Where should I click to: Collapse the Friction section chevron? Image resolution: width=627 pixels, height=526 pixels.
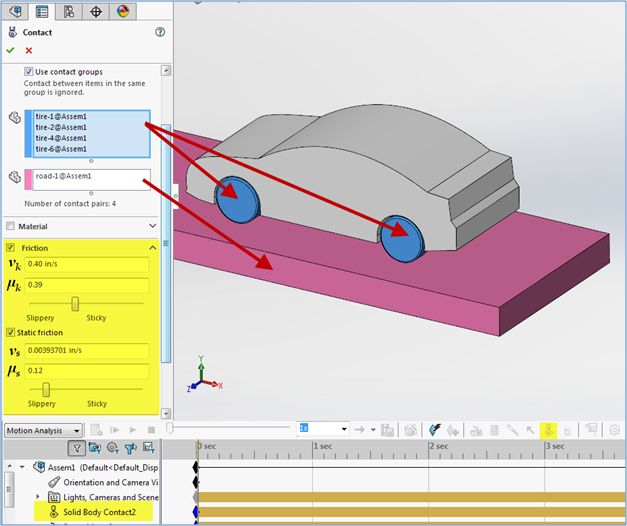click(x=153, y=248)
